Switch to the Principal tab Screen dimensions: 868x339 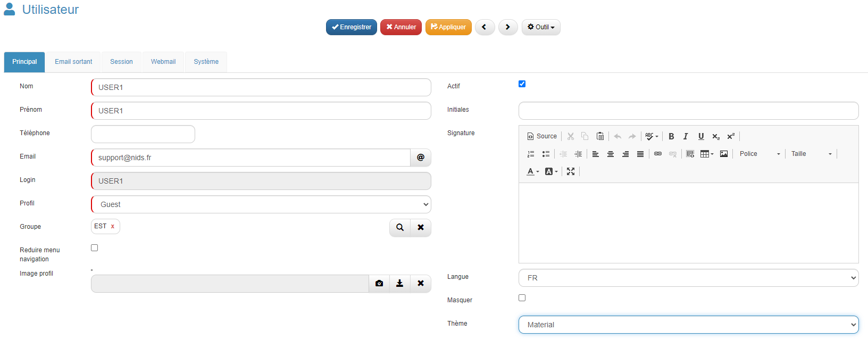point(24,62)
